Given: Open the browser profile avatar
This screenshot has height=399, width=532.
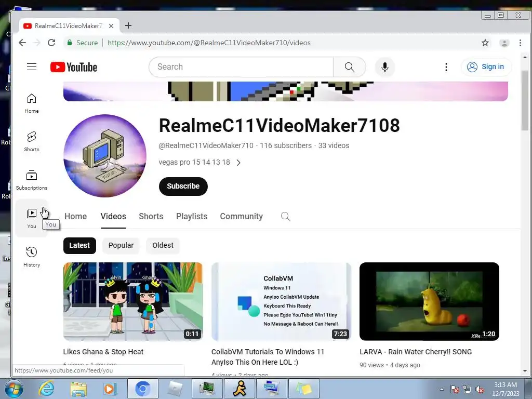Looking at the screenshot, I should pos(504,43).
